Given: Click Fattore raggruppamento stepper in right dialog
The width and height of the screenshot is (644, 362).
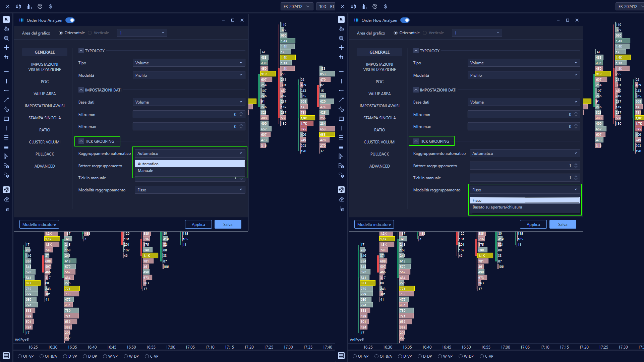Looking at the screenshot, I should pyautogui.click(x=576, y=166).
